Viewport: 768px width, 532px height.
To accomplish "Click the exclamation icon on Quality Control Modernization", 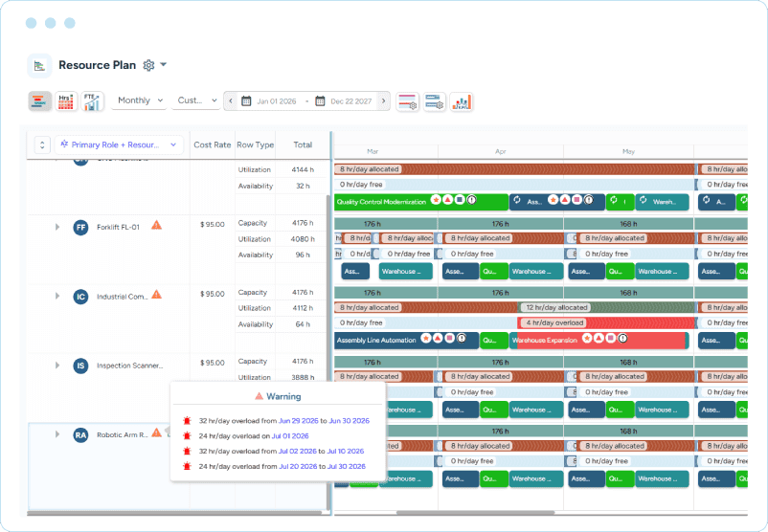I will tap(471, 200).
